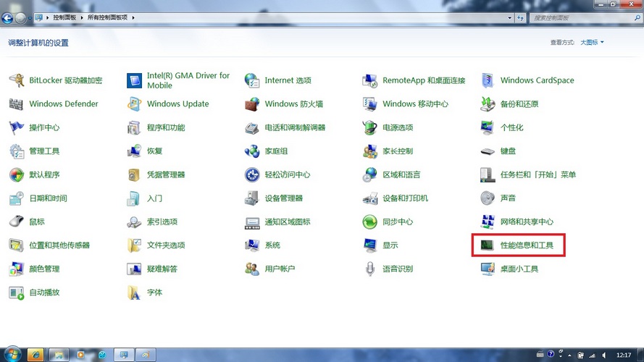Open the 设备和打印机 link
Screen dimensions: 644x362
tap(406, 198)
